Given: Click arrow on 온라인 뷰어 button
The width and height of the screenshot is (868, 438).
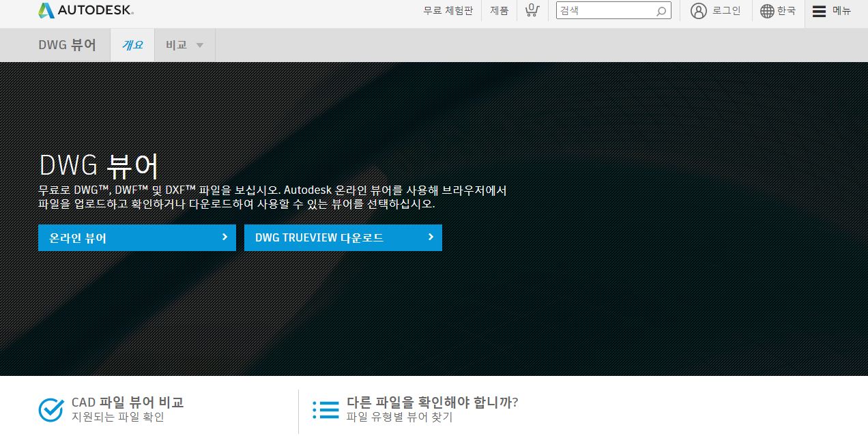Looking at the screenshot, I should (225, 237).
